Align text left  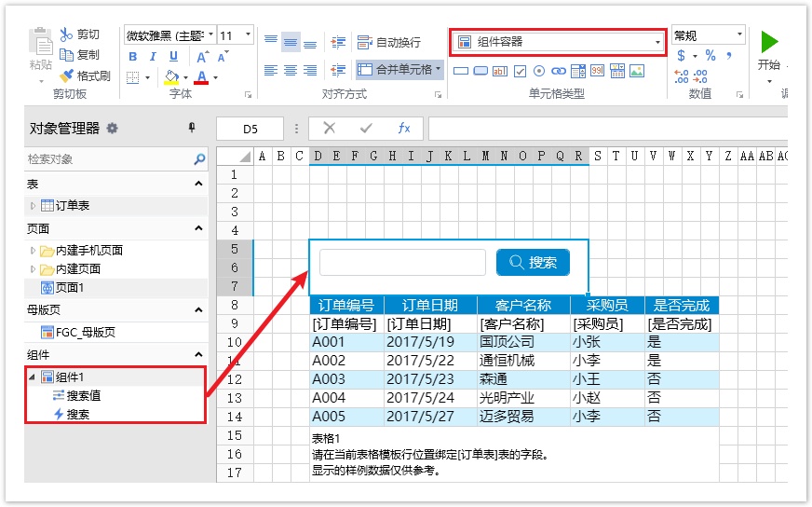click(271, 70)
